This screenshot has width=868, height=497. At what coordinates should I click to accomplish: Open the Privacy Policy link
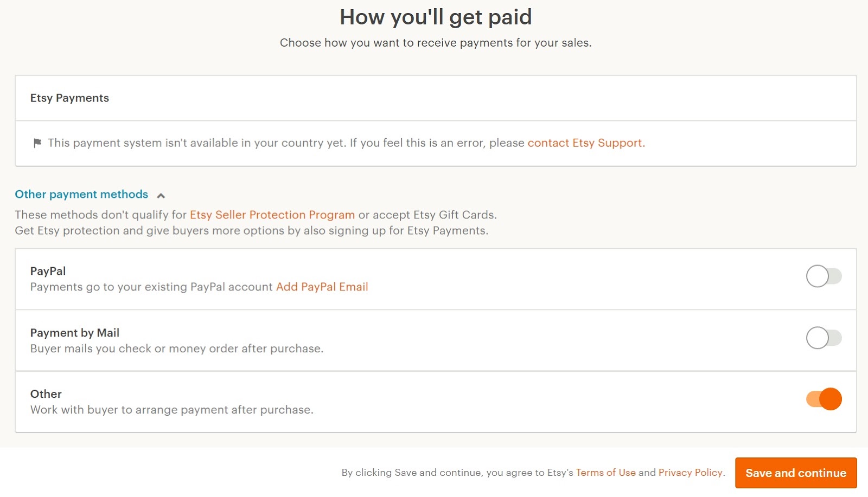click(690, 473)
